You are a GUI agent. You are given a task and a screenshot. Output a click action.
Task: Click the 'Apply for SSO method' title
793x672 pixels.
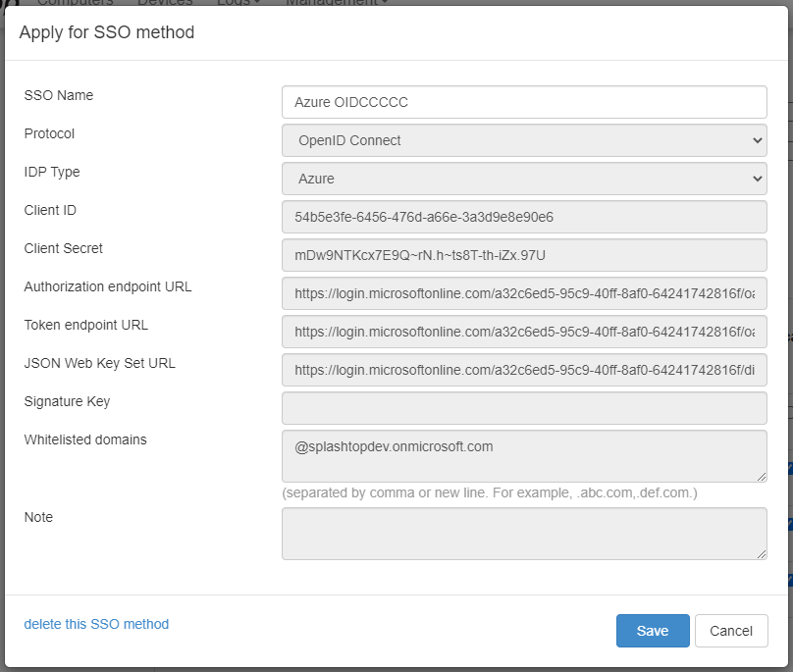[x=107, y=32]
